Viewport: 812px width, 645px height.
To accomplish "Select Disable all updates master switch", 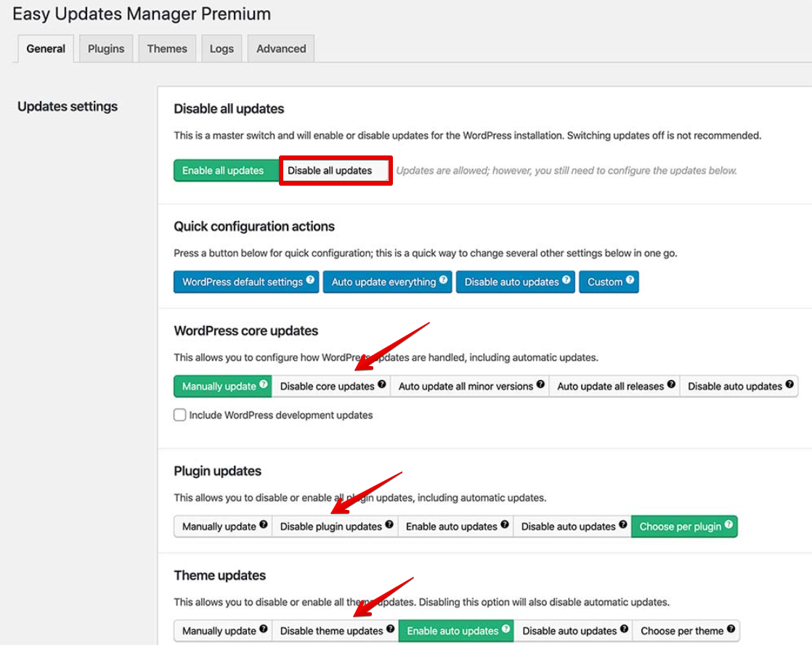I will pos(330,171).
